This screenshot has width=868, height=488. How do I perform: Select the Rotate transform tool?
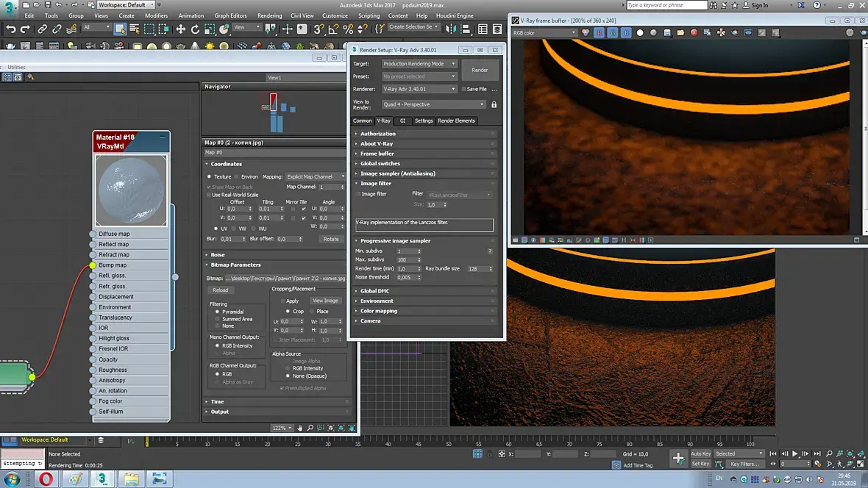[196, 29]
